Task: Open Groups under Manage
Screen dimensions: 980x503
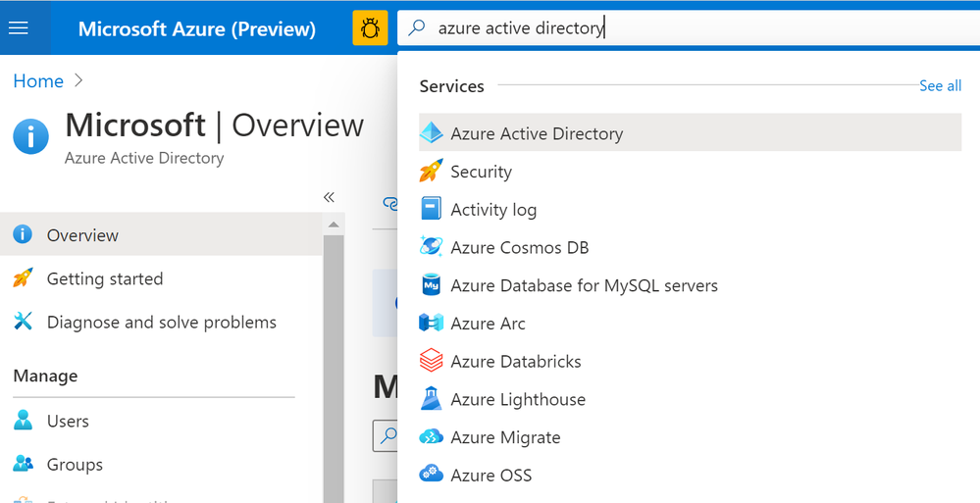Action: tap(75, 465)
